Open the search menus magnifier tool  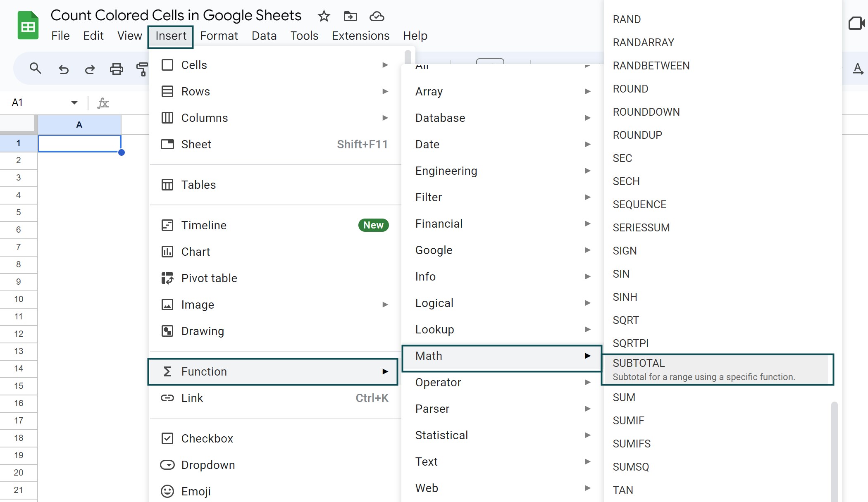point(36,69)
